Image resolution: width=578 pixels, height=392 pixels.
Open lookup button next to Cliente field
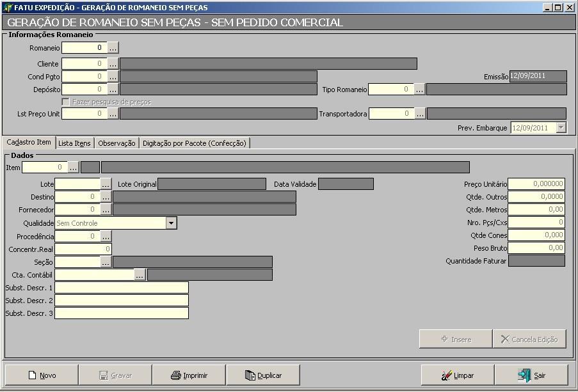point(113,64)
